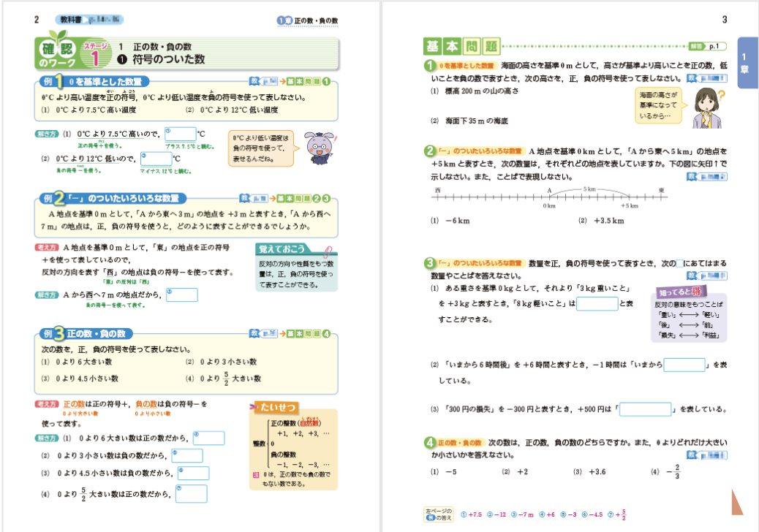Click the 知ってると得 header tag
Screen dimensions: 759x532
click(681, 292)
